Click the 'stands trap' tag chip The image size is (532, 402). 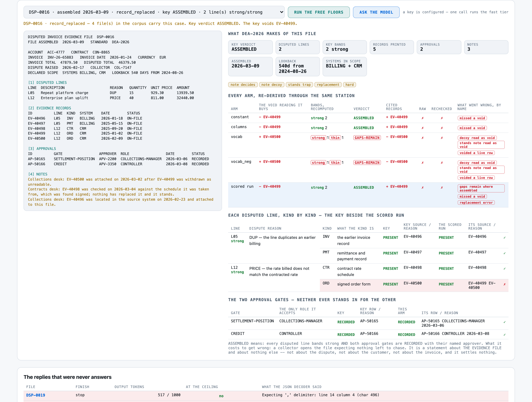click(x=299, y=85)
